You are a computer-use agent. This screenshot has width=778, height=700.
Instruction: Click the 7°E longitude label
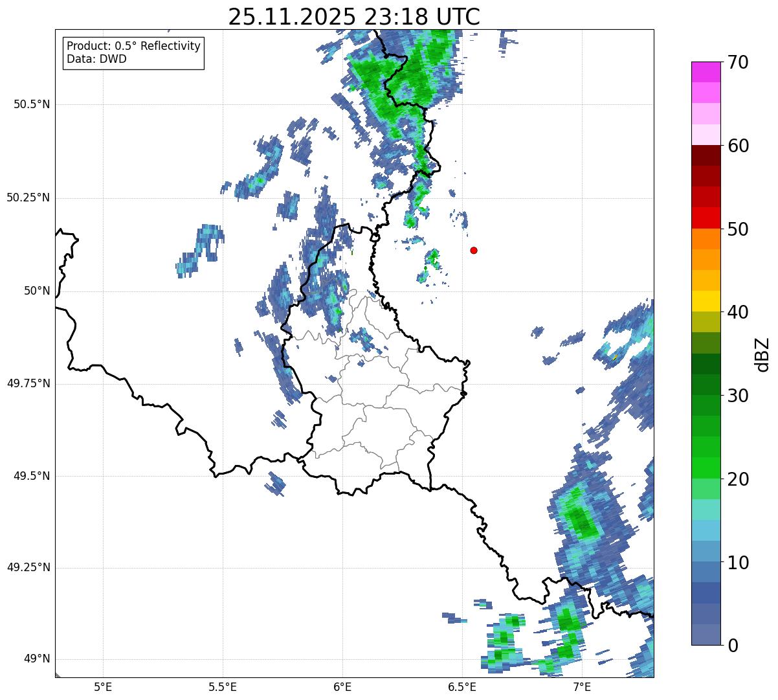(x=582, y=686)
